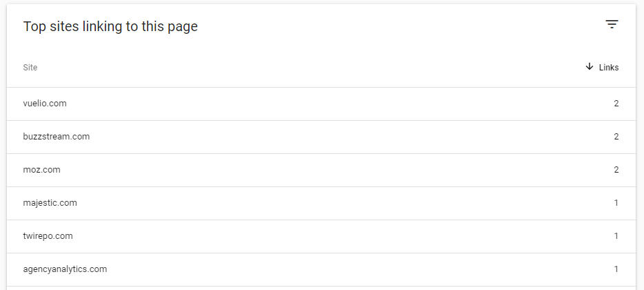Open the vuelio.com site entry
This screenshot has width=644, height=290.
click(x=45, y=104)
